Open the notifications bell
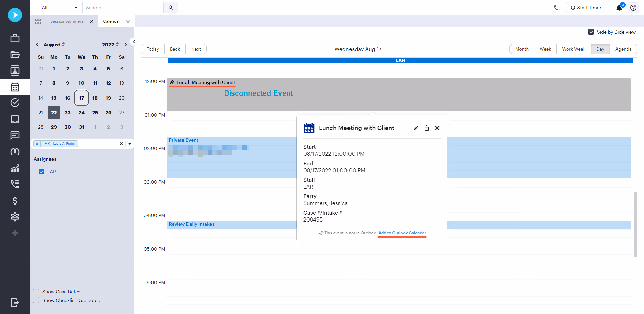 (619, 8)
